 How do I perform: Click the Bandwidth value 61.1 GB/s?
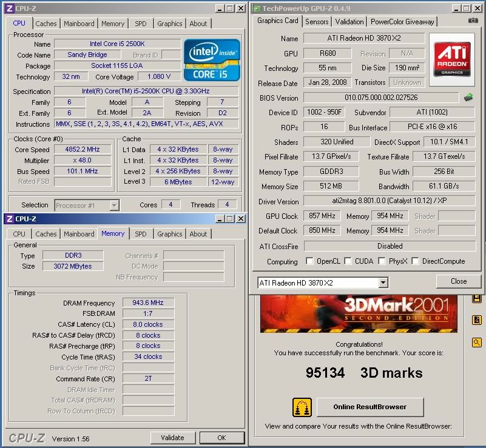(x=444, y=186)
